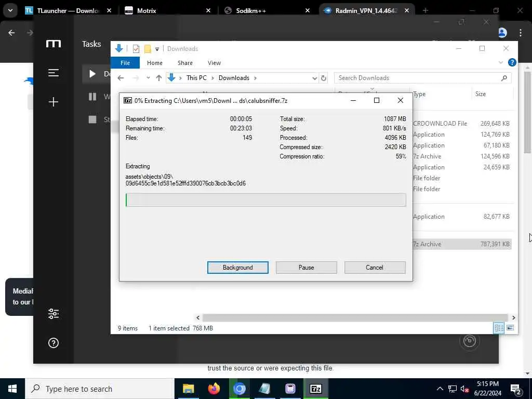Open the View ribbon tab

214,63
